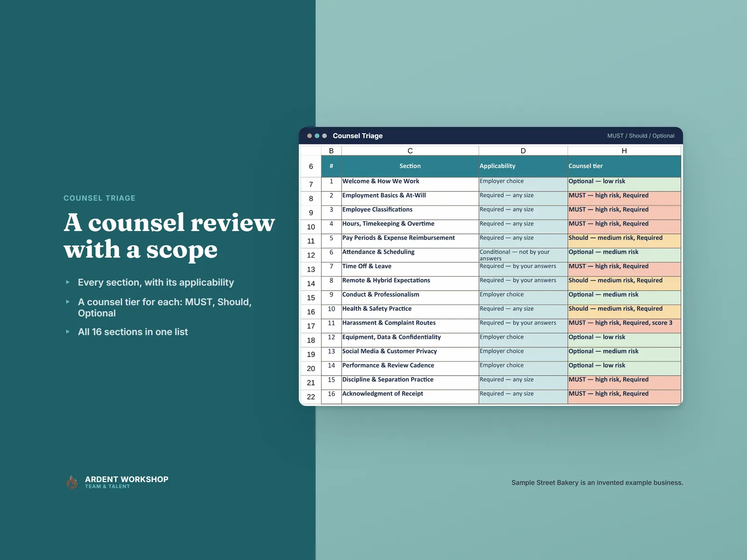Select the "Performance & Review Cadence" cell
This screenshot has width=747, height=560.
410,368
